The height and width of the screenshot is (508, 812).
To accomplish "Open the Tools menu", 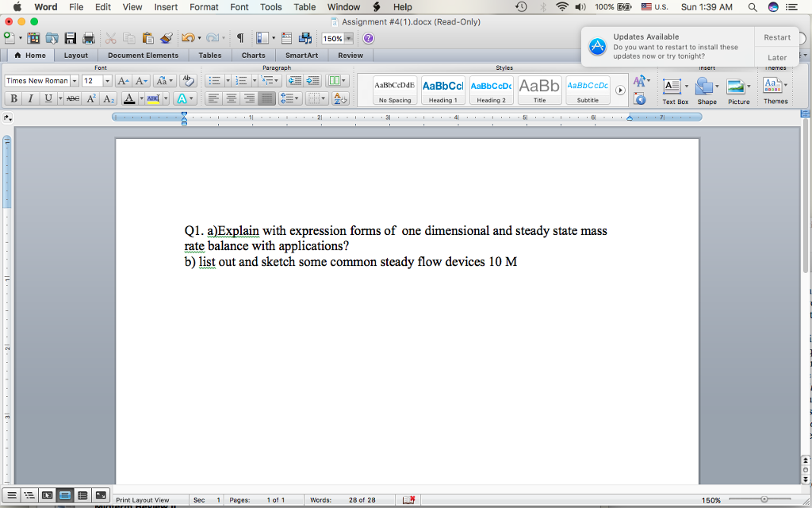I will 270,6.
